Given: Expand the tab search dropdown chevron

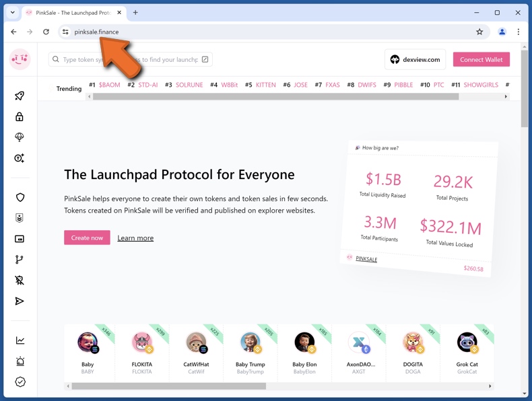Looking at the screenshot, I should (x=13, y=13).
